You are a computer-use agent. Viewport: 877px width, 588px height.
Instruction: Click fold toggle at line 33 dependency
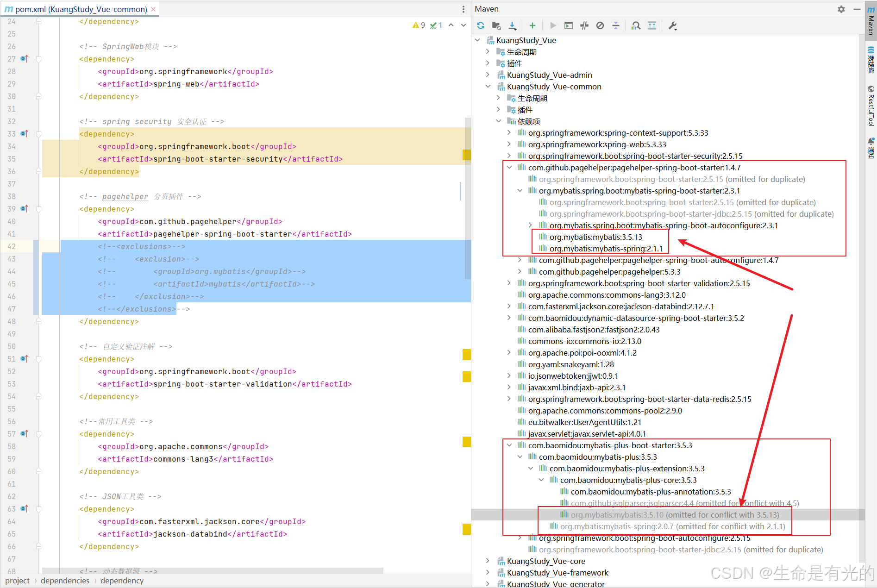[x=39, y=134]
